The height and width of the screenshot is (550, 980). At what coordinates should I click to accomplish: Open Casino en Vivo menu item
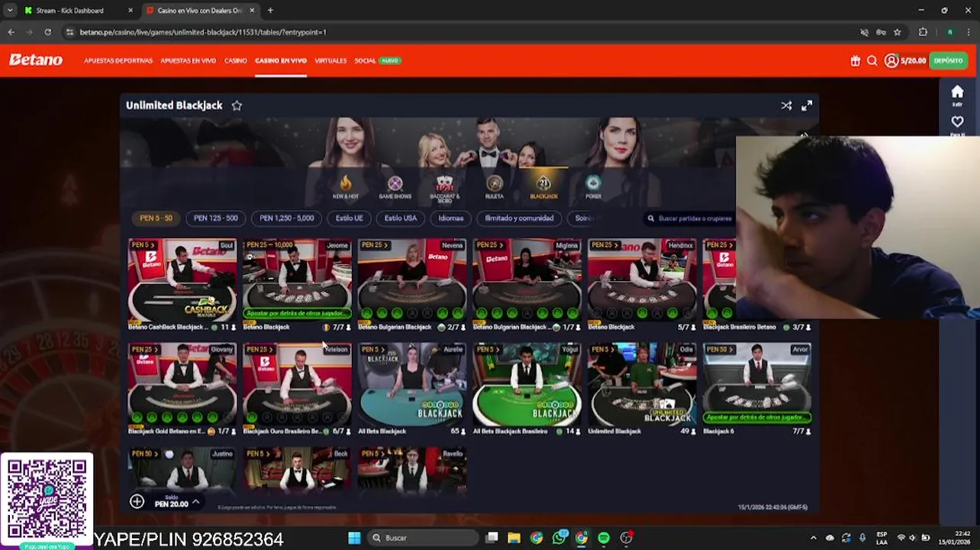(x=281, y=60)
